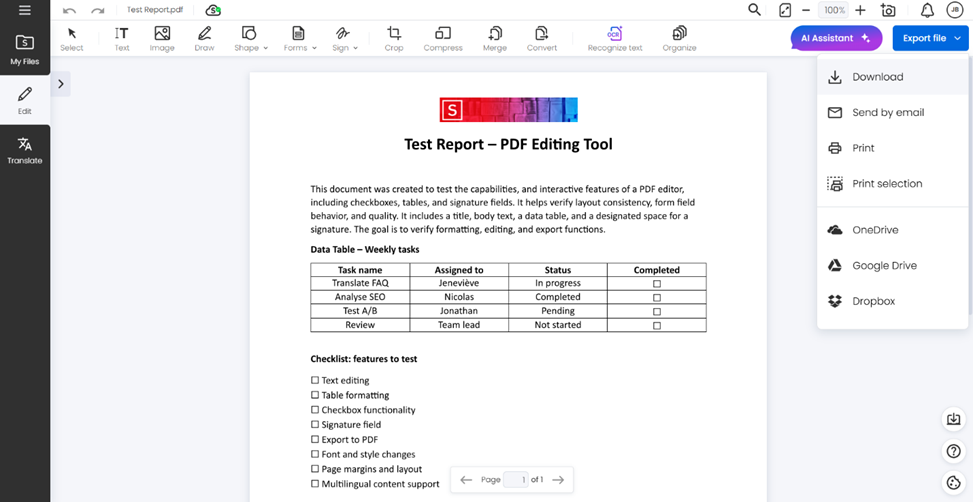Check the Test A/B completed box
The height and width of the screenshot is (502, 973).
click(x=657, y=312)
